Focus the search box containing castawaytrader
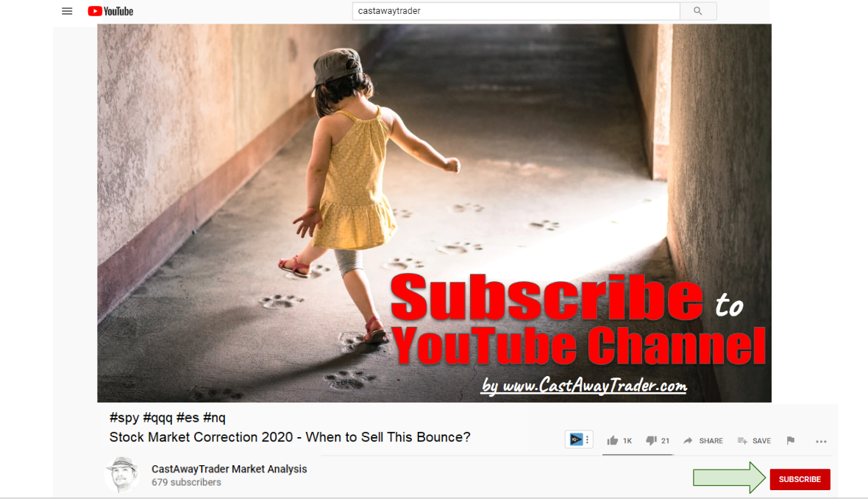 point(516,11)
